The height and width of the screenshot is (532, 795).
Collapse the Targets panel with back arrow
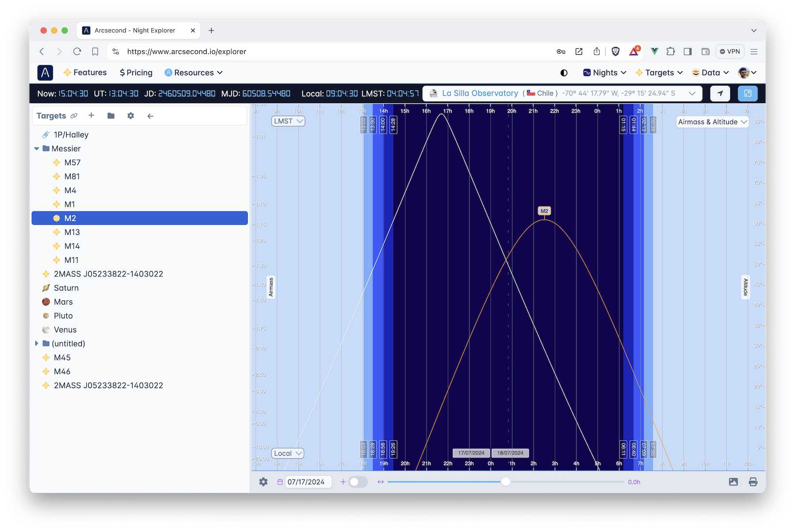pyautogui.click(x=150, y=116)
